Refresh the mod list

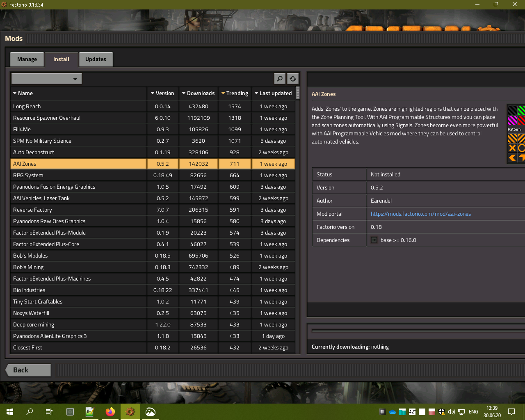coord(293,78)
